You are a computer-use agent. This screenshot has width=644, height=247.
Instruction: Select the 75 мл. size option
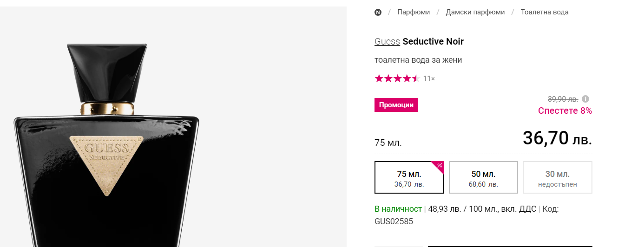tap(409, 178)
